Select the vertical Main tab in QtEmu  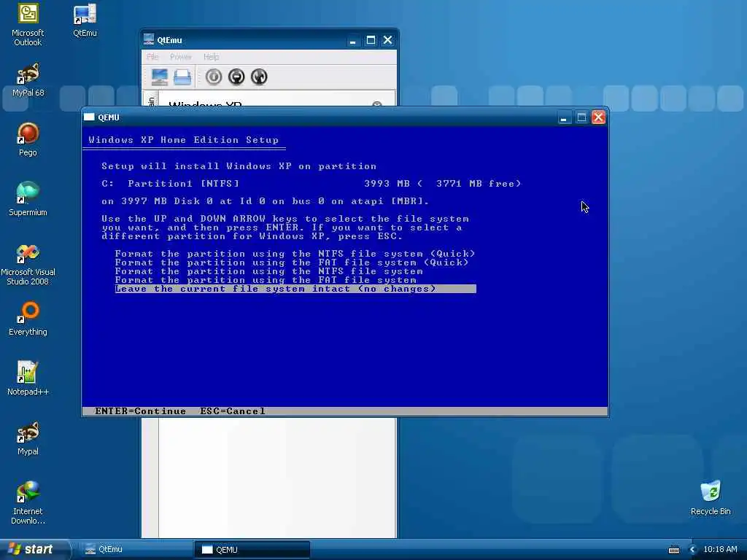point(151,101)
